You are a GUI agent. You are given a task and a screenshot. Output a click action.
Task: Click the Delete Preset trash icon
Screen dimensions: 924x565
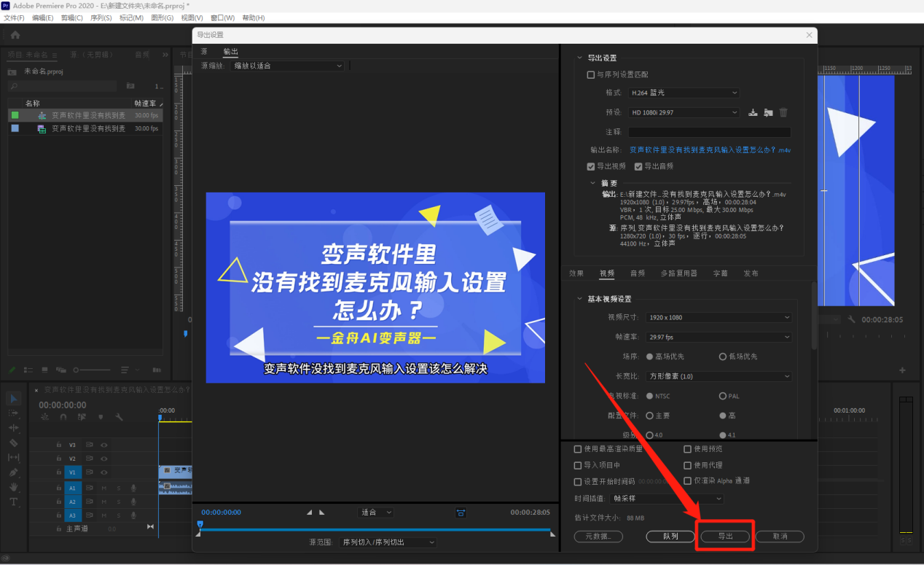tap(783, 112)
